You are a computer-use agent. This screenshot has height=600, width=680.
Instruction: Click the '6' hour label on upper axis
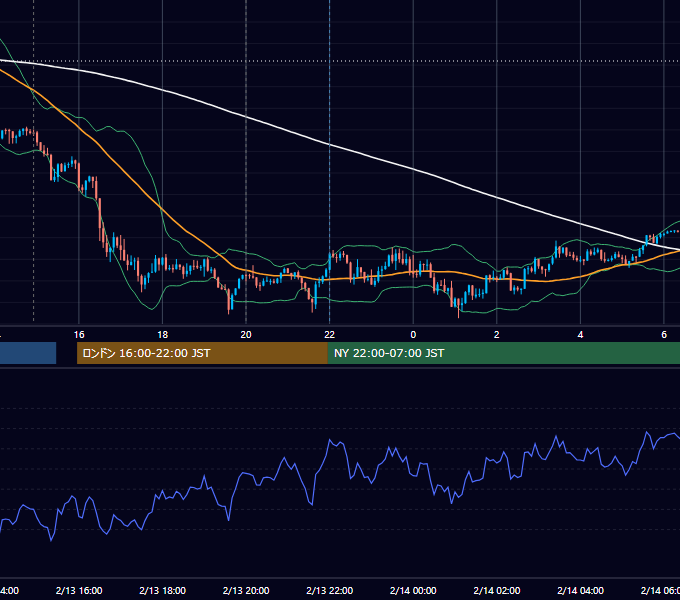(x=664, y=334)
